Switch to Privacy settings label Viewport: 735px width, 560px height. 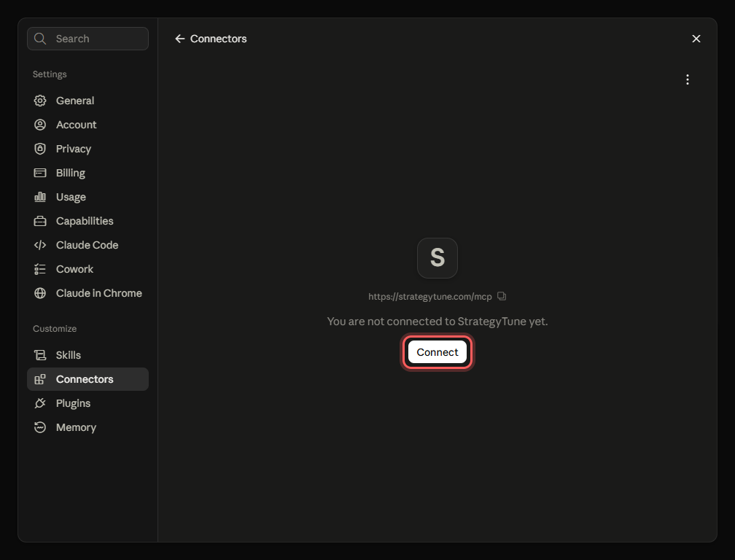tap(74, 149)
